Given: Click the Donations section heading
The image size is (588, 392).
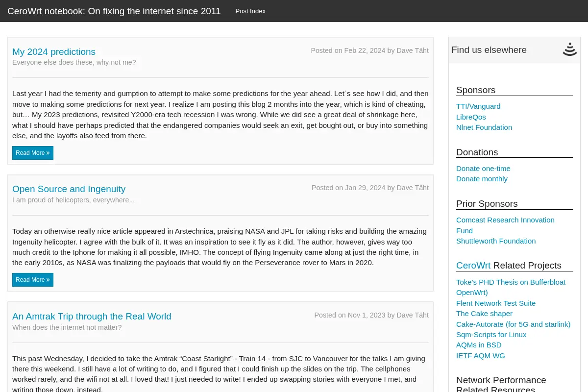Looking at the screenshot, I should tap(477, 152).
